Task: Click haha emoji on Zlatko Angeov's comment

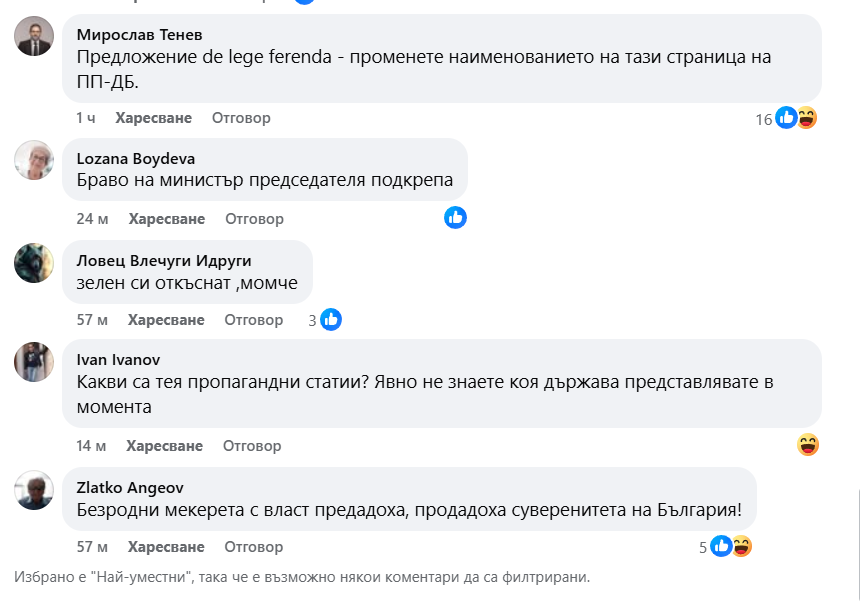Action: point(741,546)
